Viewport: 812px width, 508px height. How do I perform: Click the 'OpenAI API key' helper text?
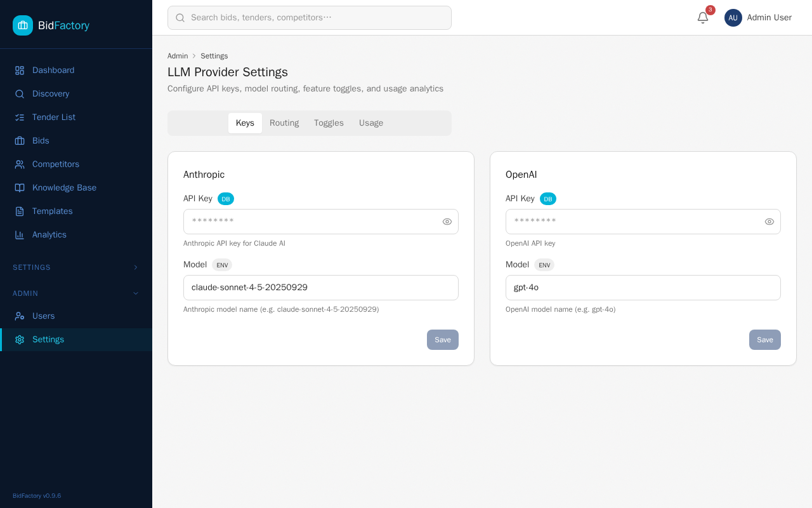(x=530, y=243)
